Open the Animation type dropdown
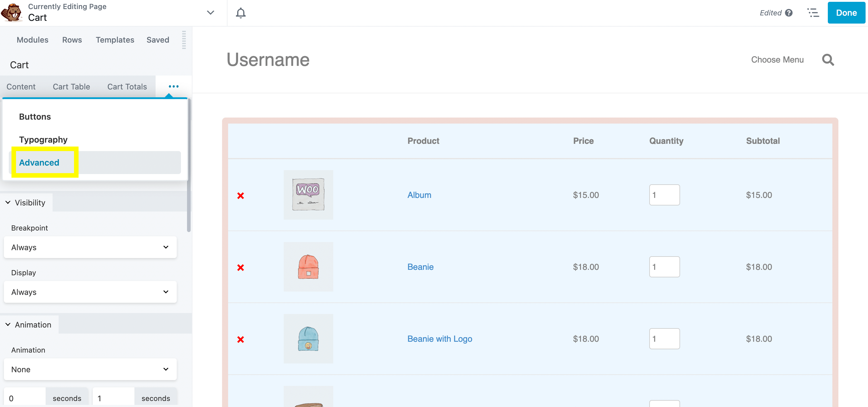Screen dimensions: 868x407 click(x=90, y=369)
